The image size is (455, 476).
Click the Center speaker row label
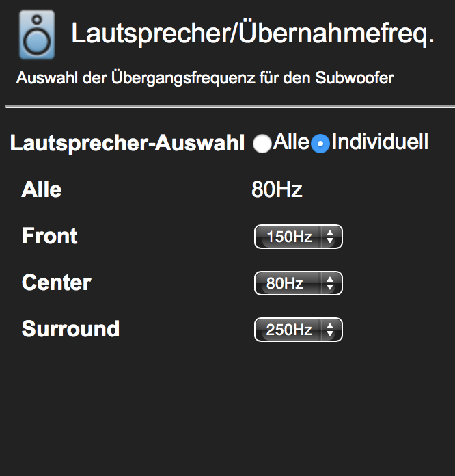point(57,282)
